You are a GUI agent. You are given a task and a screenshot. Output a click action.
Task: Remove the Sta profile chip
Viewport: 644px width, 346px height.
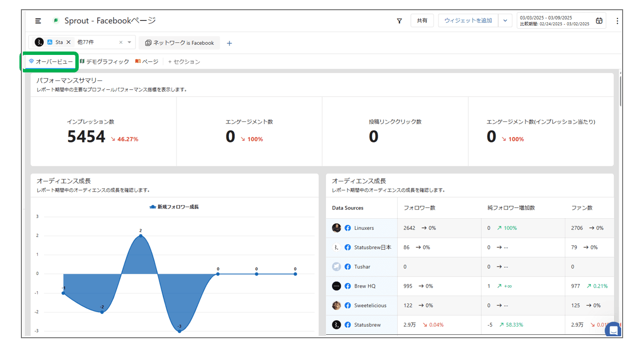69,42
